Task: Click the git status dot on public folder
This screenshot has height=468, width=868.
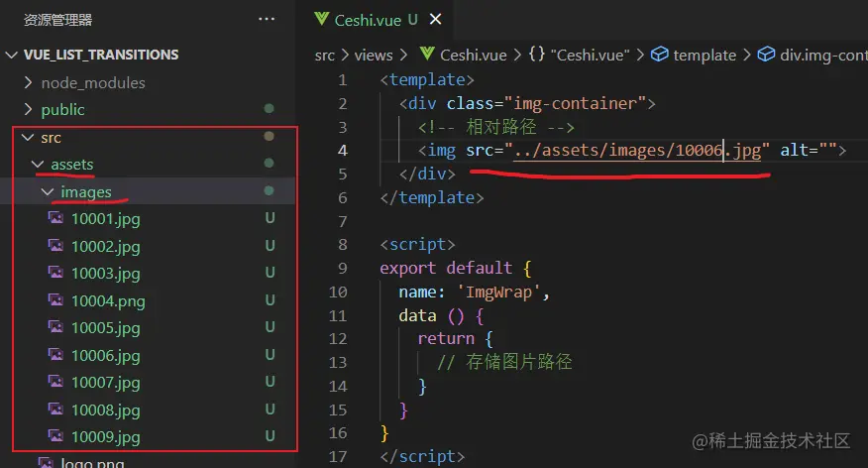Action: click(270, 108)
